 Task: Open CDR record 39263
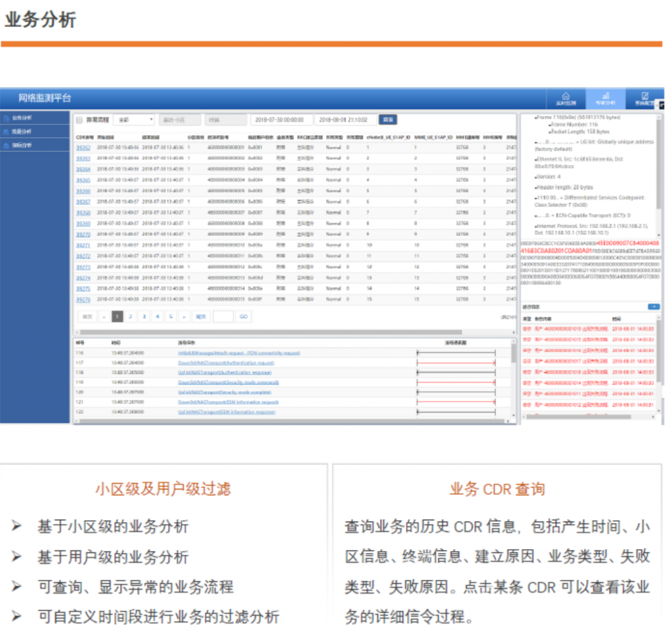point(83,159)
